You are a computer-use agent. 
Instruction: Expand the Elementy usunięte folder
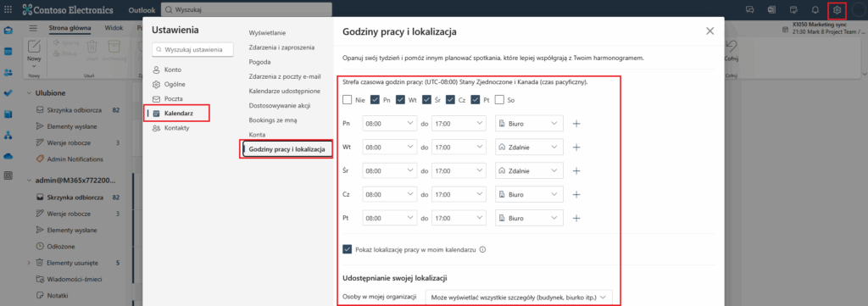(29, 263)
